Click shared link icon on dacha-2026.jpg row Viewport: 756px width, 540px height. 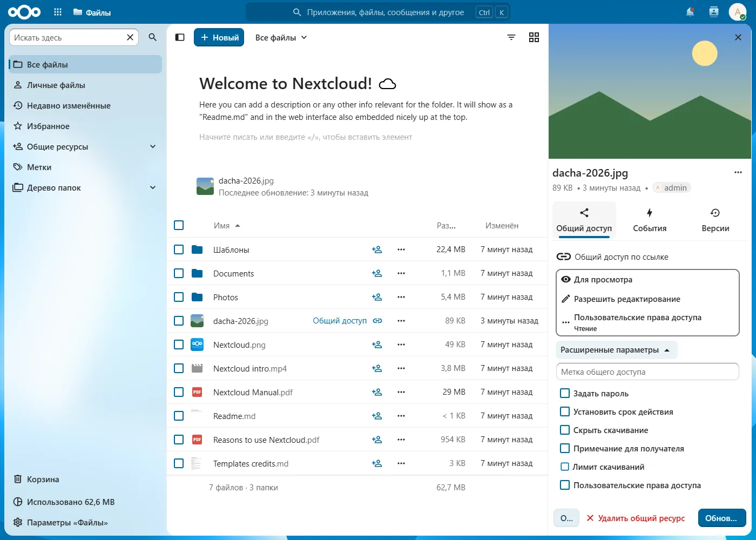(x=377, y=321)
